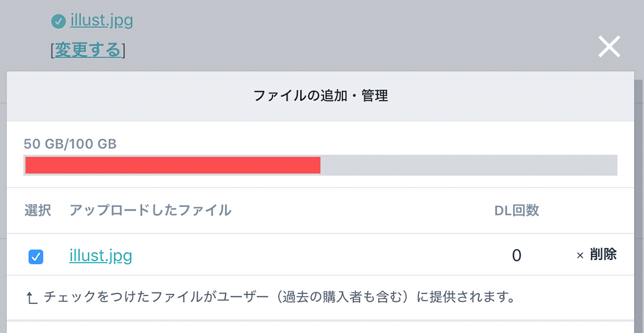Viewport: 644px width, 333px height.
Task: Close the file management dialog with X
Action: point(609,47)
